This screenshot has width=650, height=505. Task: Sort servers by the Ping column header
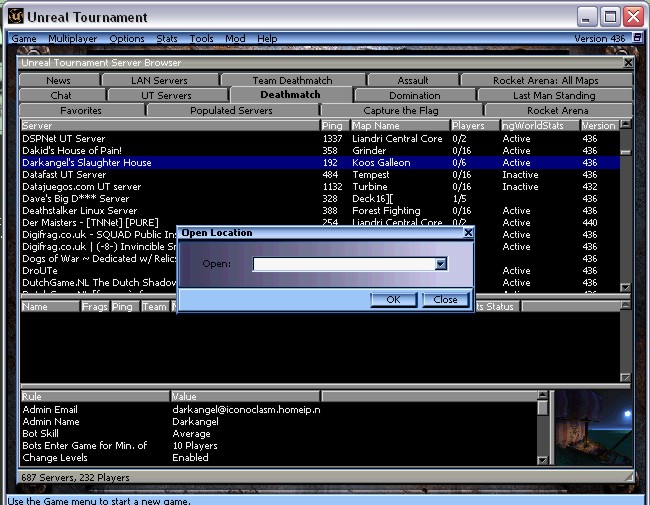tap(335, 125)
